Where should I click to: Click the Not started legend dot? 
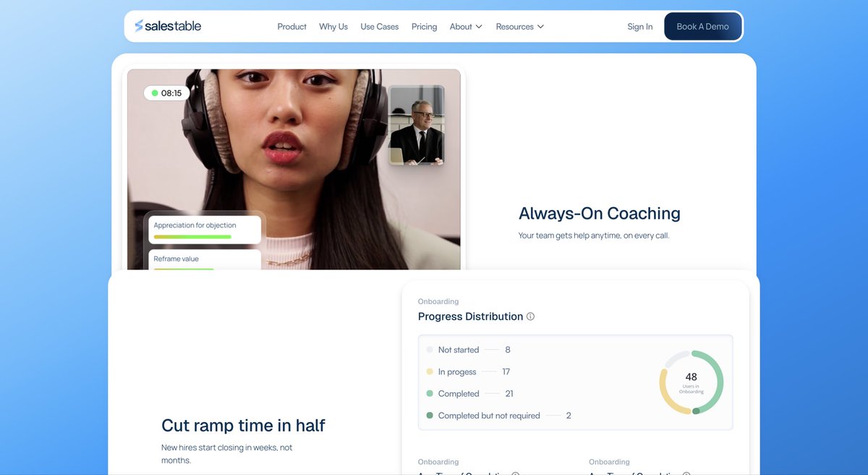point(430,350)
